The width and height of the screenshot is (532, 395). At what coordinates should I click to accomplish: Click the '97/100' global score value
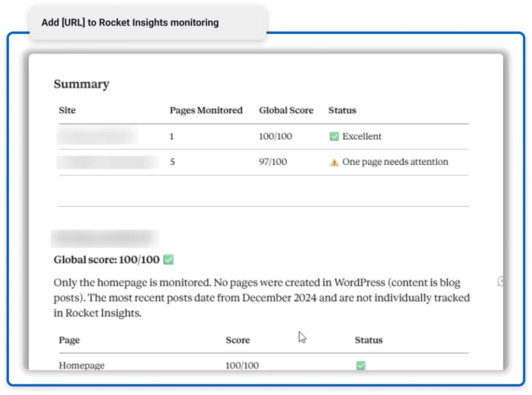pyautogui.click(x=273, y=162)
